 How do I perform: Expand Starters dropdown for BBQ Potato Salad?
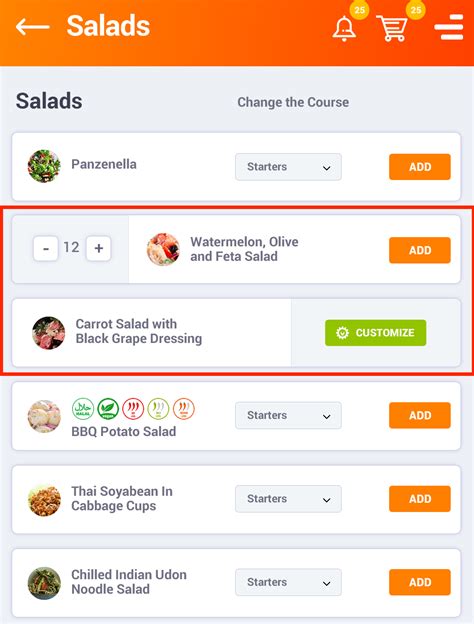click(x=288, y=415)
